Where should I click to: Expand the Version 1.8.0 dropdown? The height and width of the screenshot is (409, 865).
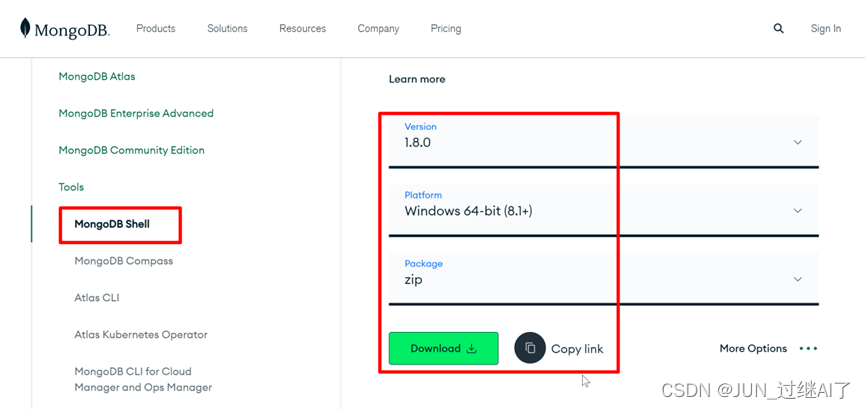pos(604,142)
